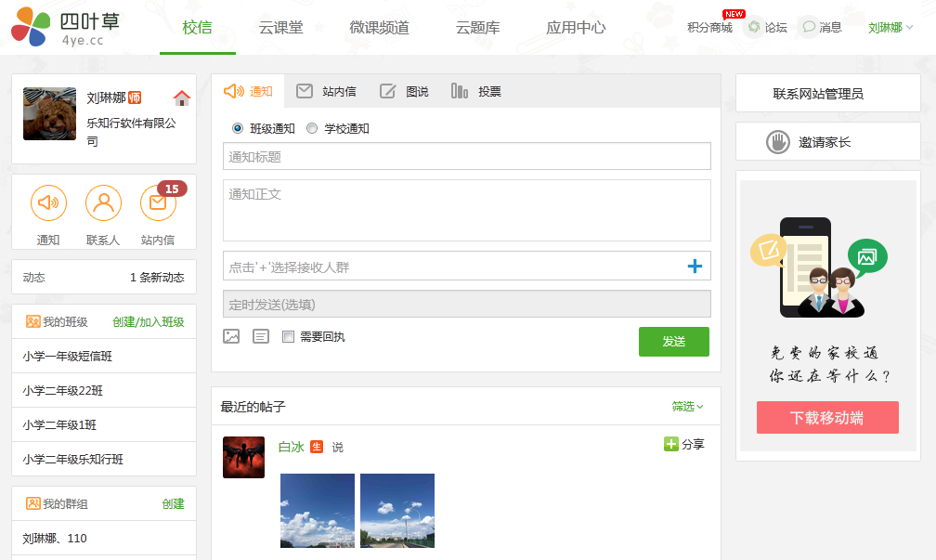The height and width of the screenshot is (560, 936).
Task: Select the 投票 compose tab
Action: [476, 91]
